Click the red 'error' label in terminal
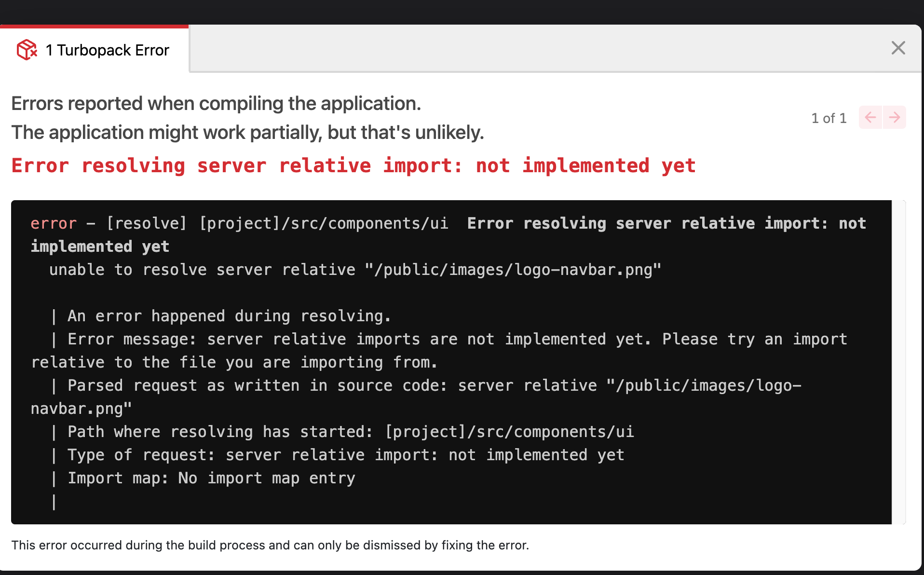 click(54, 223)
